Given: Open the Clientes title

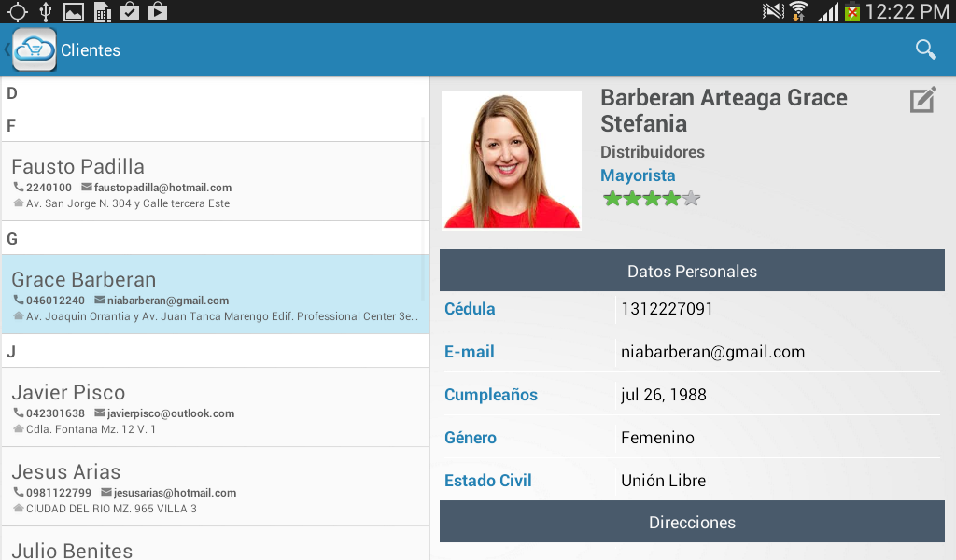Looking at the screenshot, I should [x=91, y=50].
